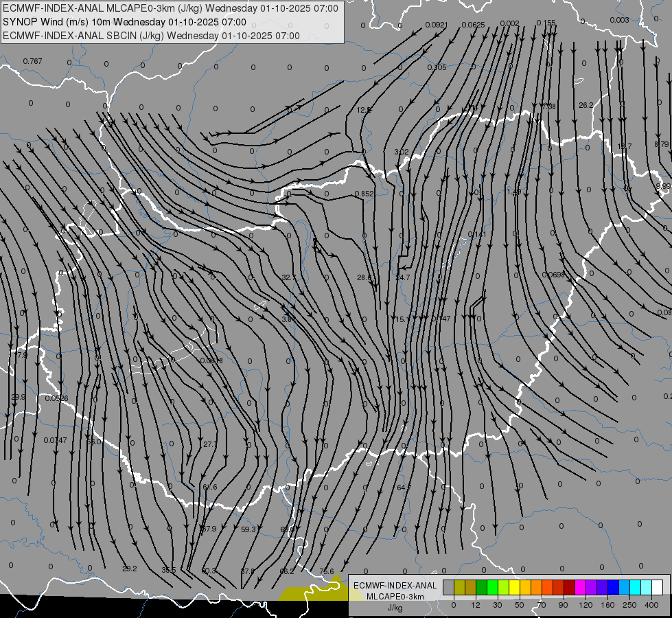This screenshot has height=618, width=672.
Task: Select the legend tick label 70
Action: click(542, 605)
